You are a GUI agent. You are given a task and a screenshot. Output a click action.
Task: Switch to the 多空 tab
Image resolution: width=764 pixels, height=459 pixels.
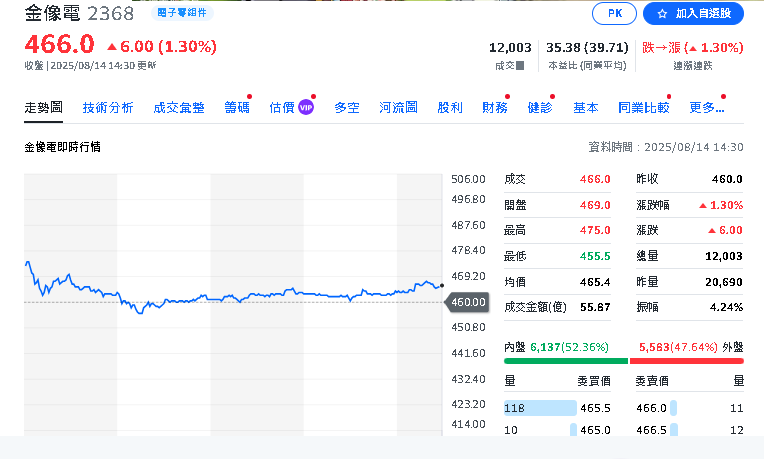coord(347,108)
